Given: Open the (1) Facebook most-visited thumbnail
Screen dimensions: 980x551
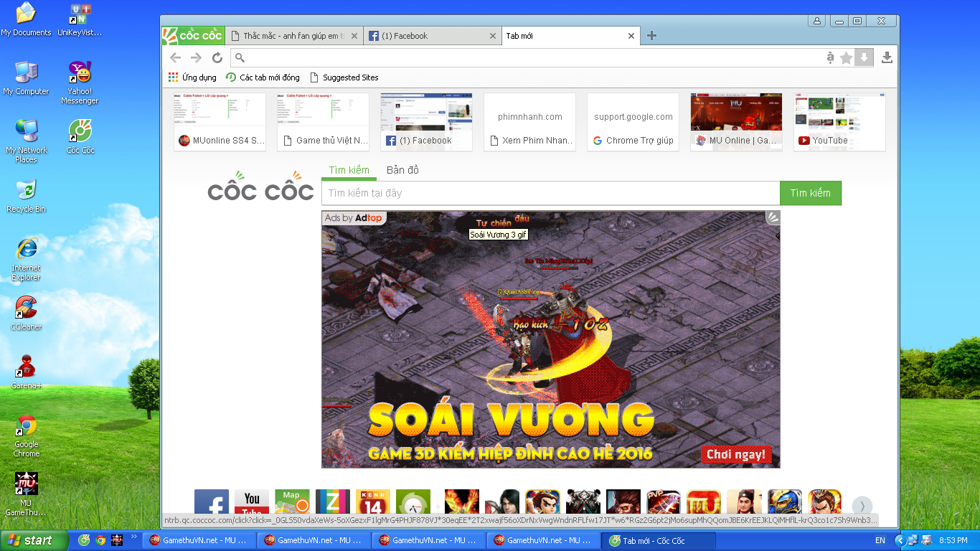Looking at the screenshot, I should pyautogui.click(x=427, y=122).
